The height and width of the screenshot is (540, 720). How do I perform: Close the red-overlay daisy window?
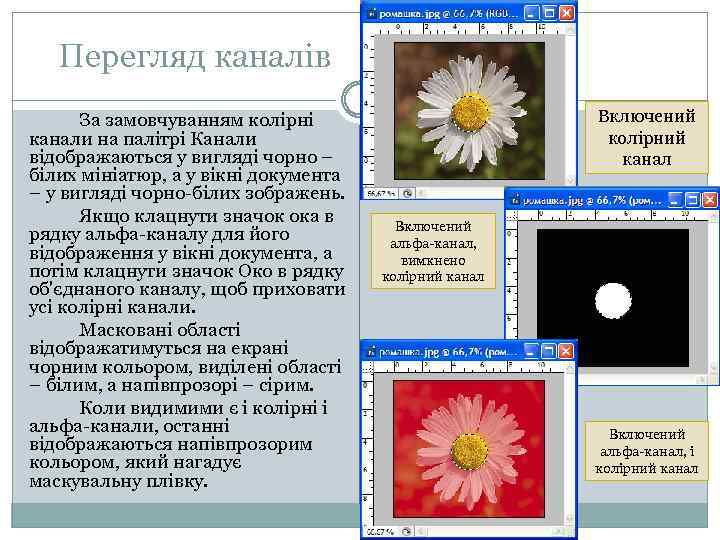pos(566,352)
